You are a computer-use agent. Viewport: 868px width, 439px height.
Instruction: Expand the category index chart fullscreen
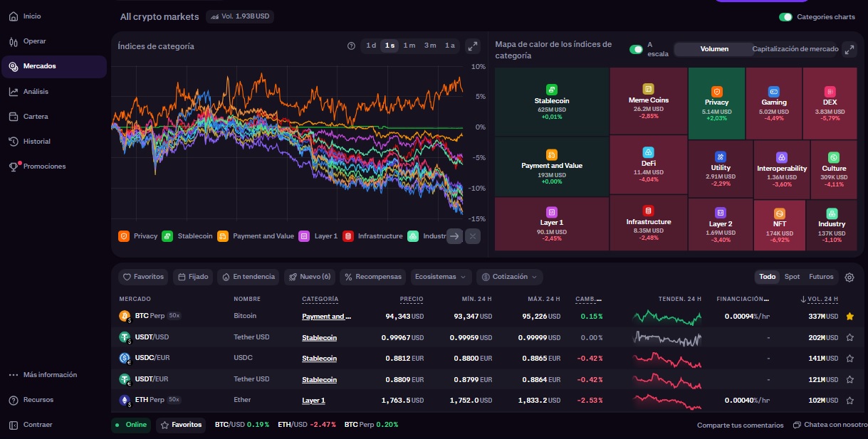point(472,46)
